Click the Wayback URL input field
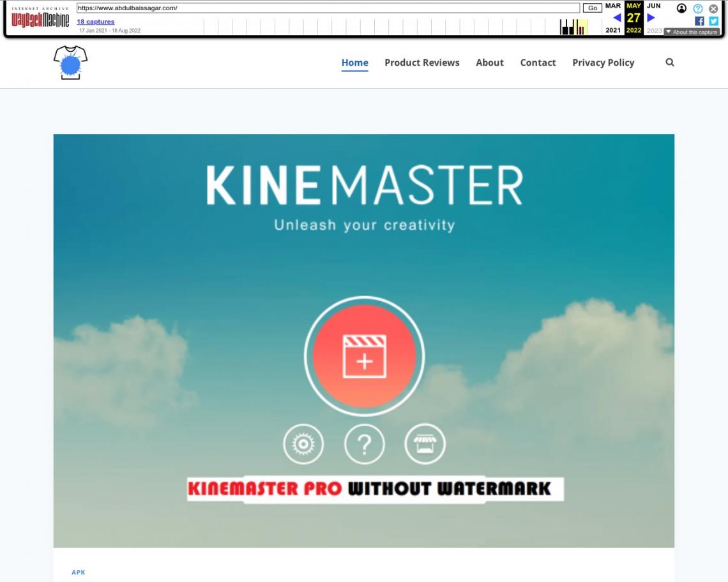The width and height of the screenshot is (728, 582). coord(328,8)
